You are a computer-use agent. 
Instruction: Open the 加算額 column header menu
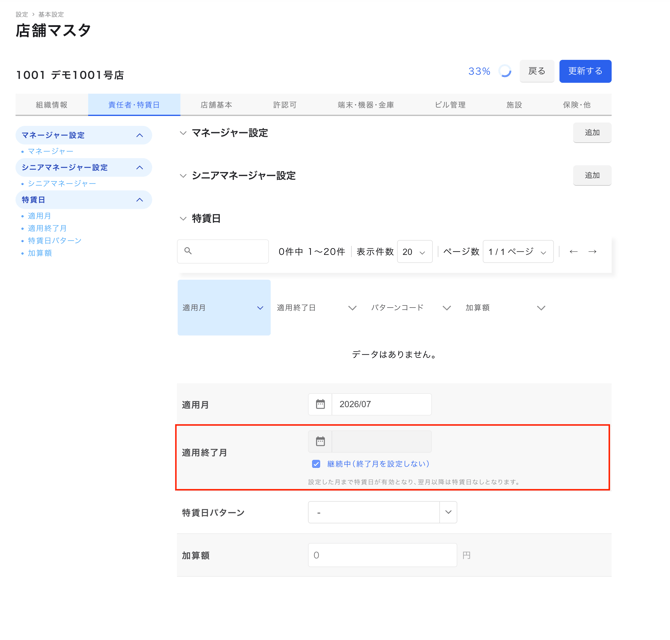tap(541, 308)
